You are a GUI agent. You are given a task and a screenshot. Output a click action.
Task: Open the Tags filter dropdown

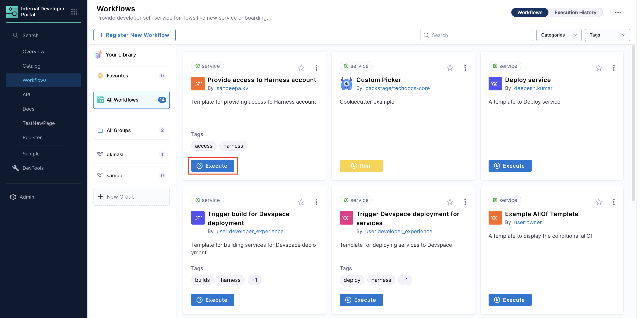tap(607, 35)
